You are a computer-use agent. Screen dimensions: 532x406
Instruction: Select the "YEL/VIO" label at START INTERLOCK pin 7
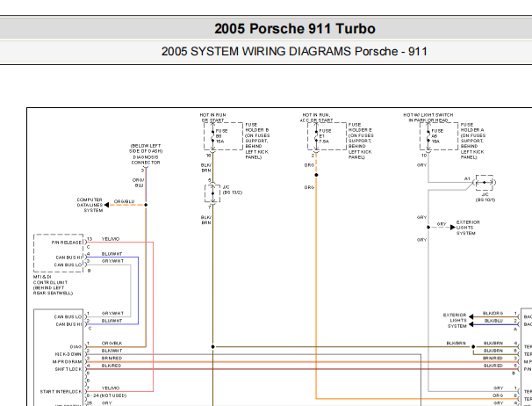[x=111, y=388]
